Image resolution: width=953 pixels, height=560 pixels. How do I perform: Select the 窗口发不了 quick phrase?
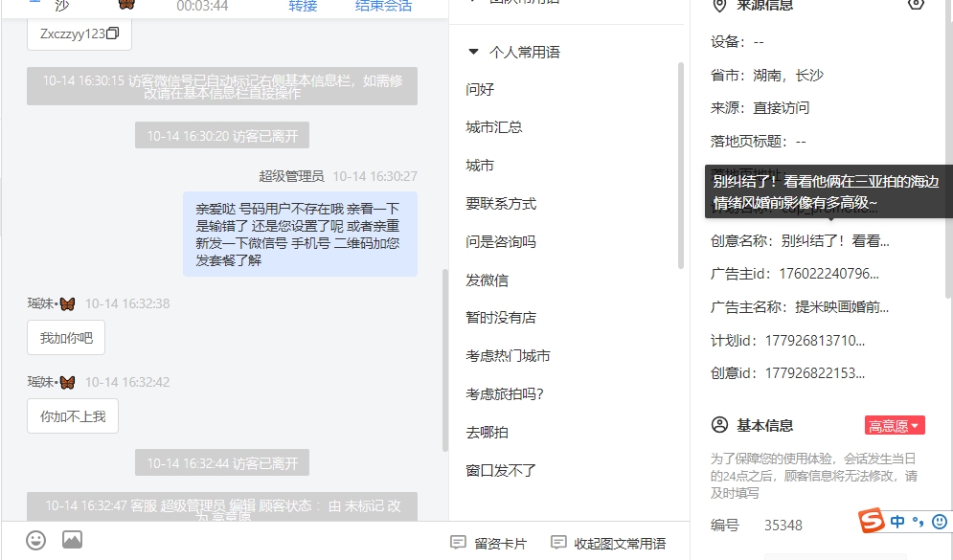tap(501, 471)
